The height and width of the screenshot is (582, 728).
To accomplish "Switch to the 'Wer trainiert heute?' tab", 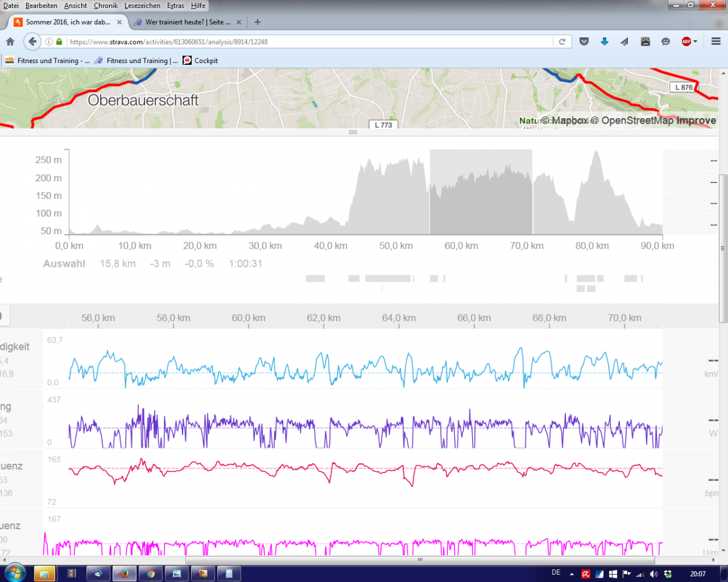I will [188, 22].
